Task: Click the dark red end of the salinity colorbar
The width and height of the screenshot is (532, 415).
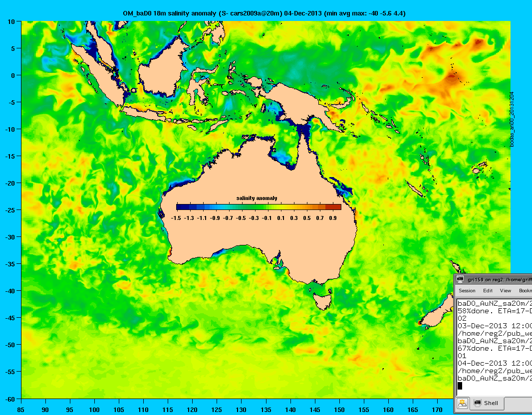Action: [x=333, y=207]
